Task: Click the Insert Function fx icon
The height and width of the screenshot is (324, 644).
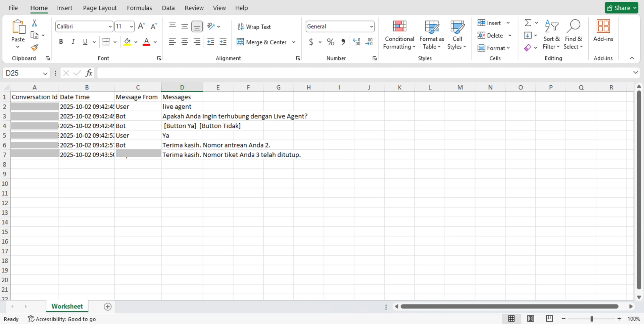Action: (x=89, y=73)
